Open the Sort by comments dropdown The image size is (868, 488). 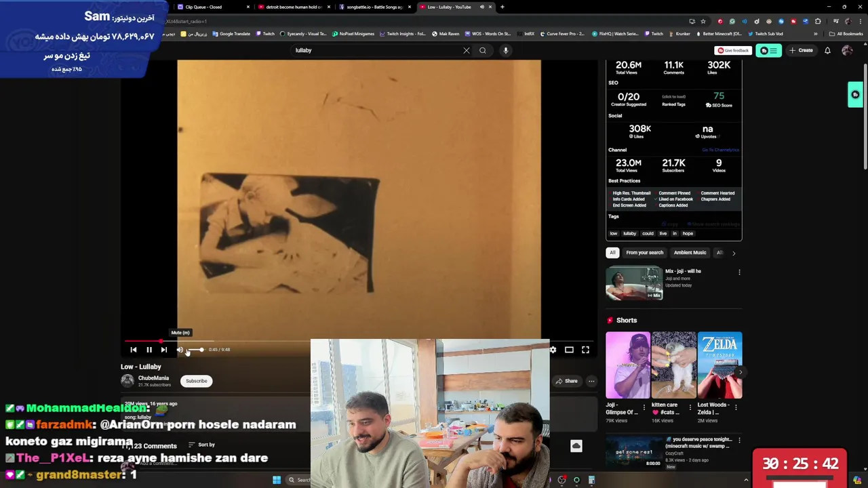coord(201,445)
